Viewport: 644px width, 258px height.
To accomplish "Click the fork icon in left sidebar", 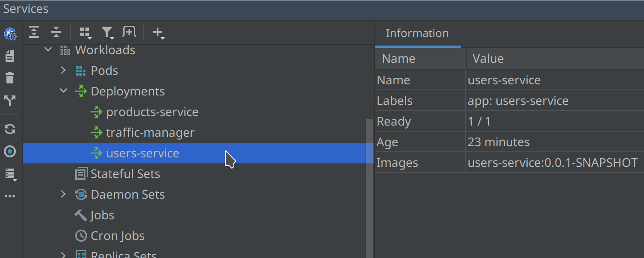I will (x=10, y=101).
